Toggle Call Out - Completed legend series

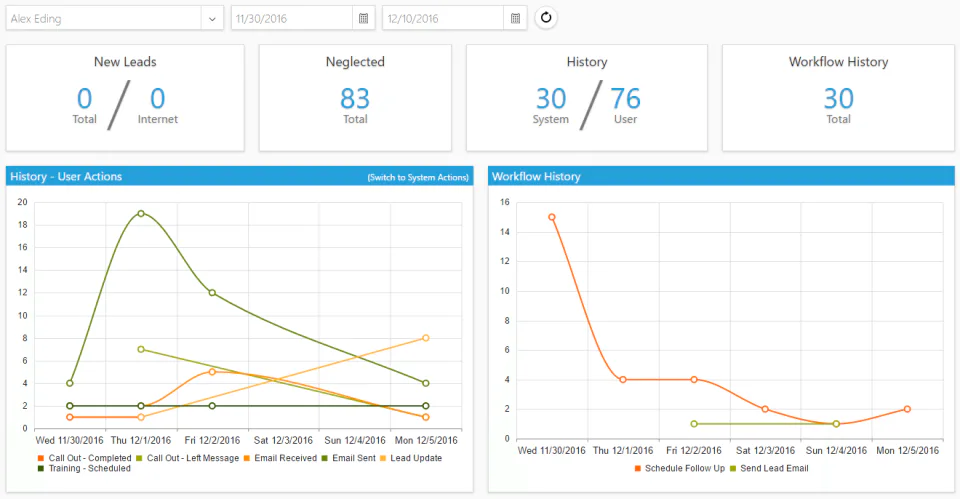pos(84,458)
